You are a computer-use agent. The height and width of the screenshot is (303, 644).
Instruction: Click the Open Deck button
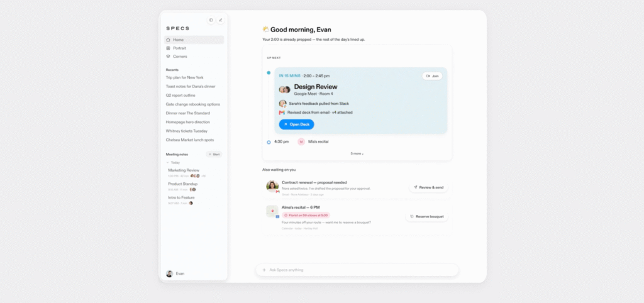[297, 124]
